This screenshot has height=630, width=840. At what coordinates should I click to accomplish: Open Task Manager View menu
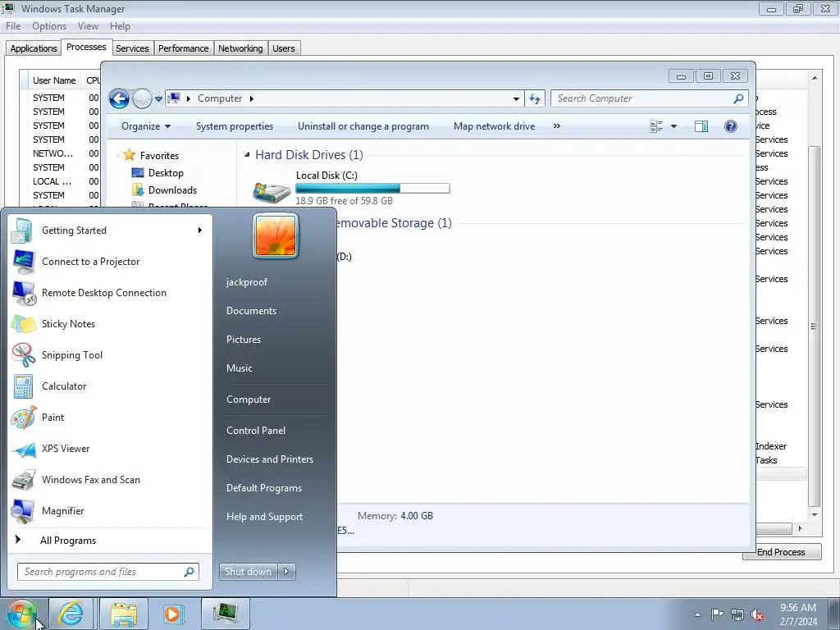(88, 26)
